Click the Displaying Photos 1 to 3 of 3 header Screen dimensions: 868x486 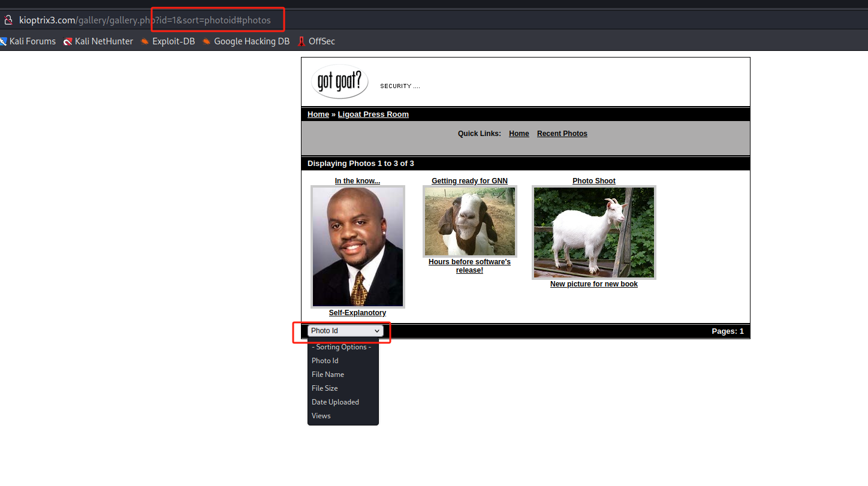click(361, 164)
